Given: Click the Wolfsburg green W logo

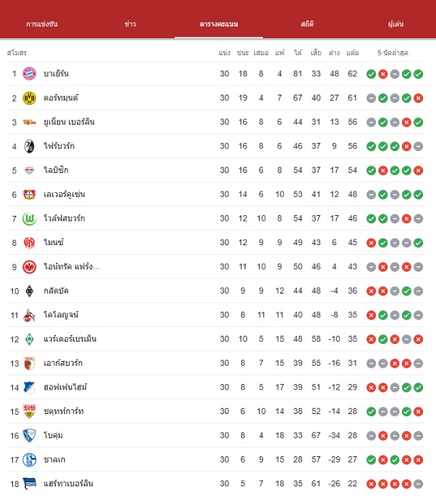Looking at the screenshot, I should click(x=29, y=219).
